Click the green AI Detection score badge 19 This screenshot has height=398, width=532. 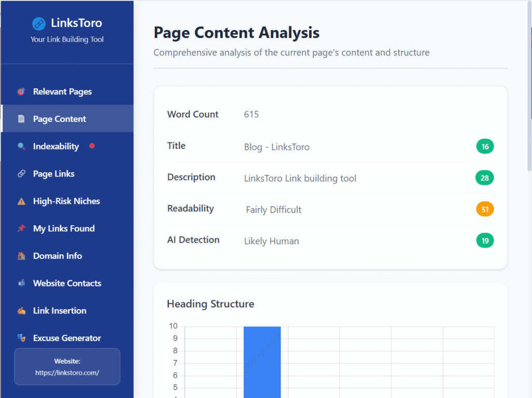(485, 240)
